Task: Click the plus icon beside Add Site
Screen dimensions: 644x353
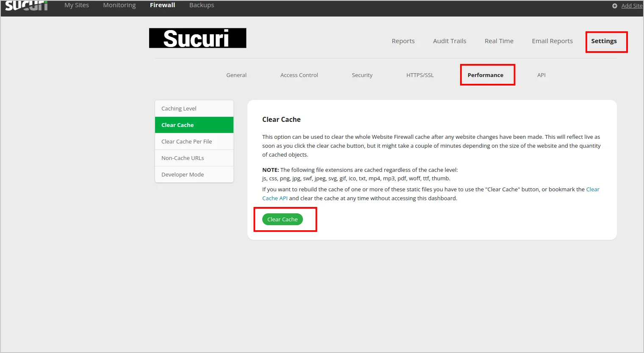Action: click(615, 6)
